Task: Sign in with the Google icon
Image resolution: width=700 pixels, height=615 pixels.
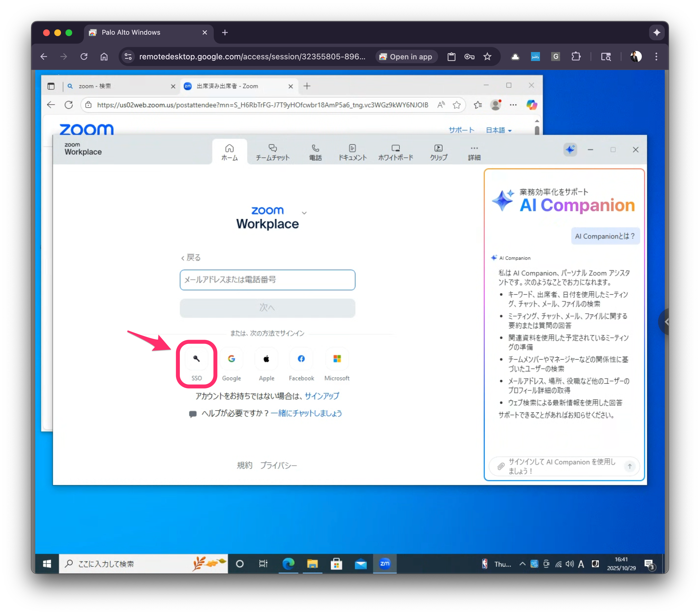Action: point(231,359)
